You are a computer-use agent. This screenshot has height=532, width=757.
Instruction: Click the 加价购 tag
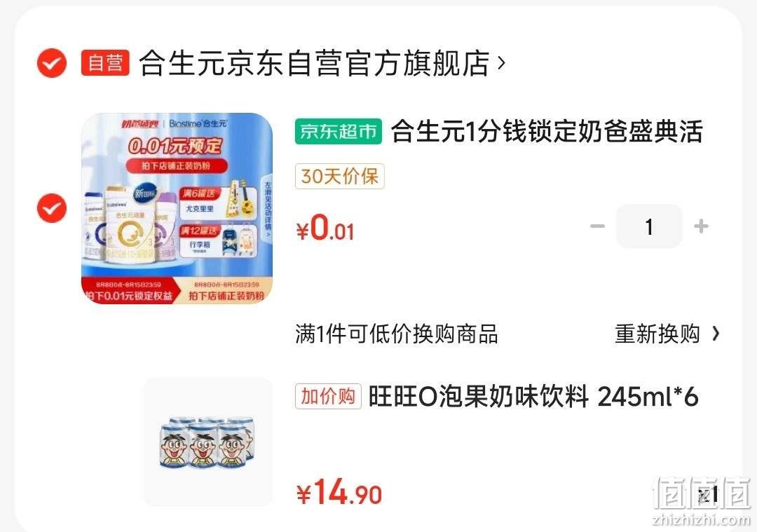(328, 396)
